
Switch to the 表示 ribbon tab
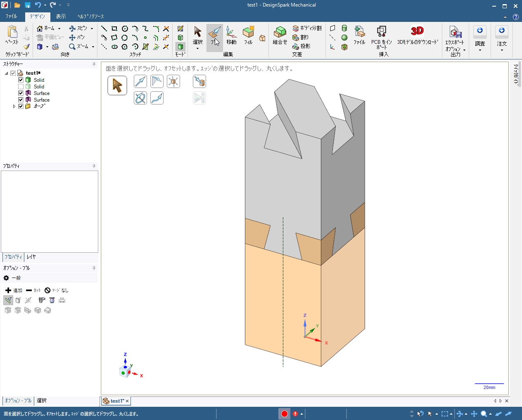61,17
